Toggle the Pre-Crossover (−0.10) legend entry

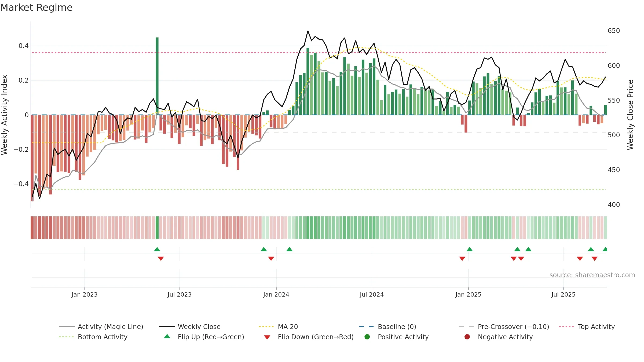click(504, 327)
